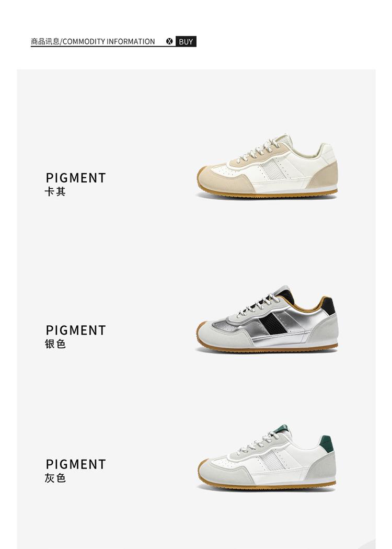Click the green heel tab on gray shoe
392x549 pixels.
click(x=327, y=443)
